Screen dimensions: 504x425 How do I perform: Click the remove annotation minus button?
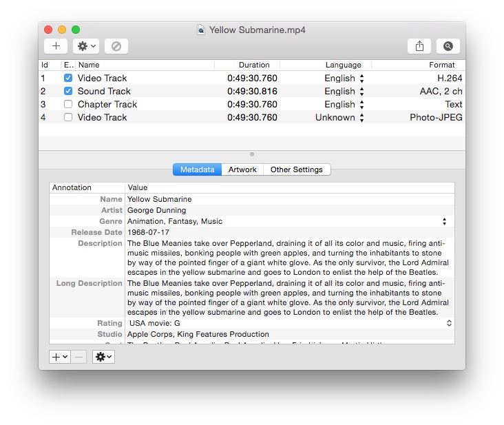pos(78,357)
